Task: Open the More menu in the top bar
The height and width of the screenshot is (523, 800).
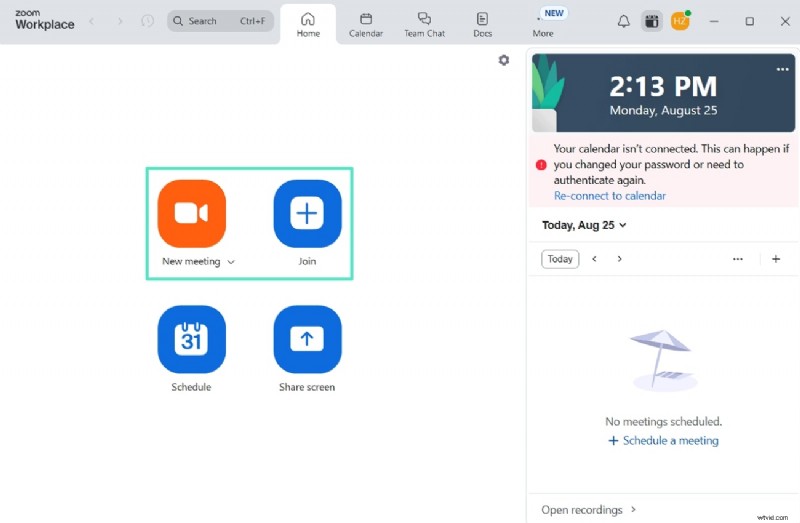Action: [x=543, y=23]
